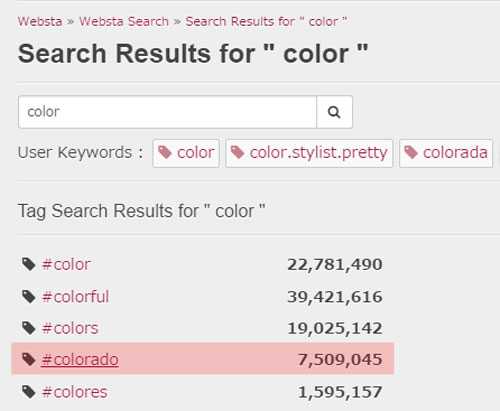Click tag icon beside #colorful
This screenshot has height=411, width=500.
pyautogui.click(x=29, y=297)
